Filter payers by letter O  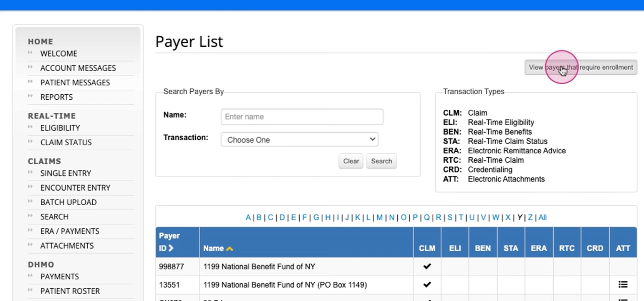point(403,218)
